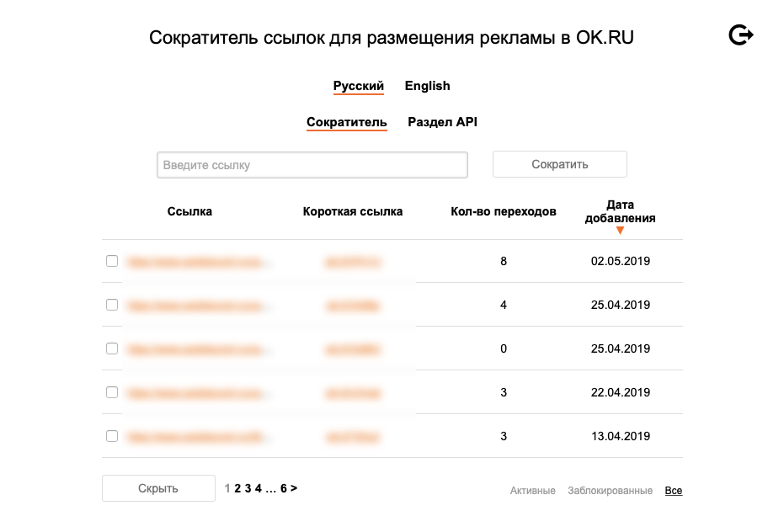Click the Короткая ссылка column header
Image resolution: width=784 pixels, height=532 pixels.
click(353, 211)
